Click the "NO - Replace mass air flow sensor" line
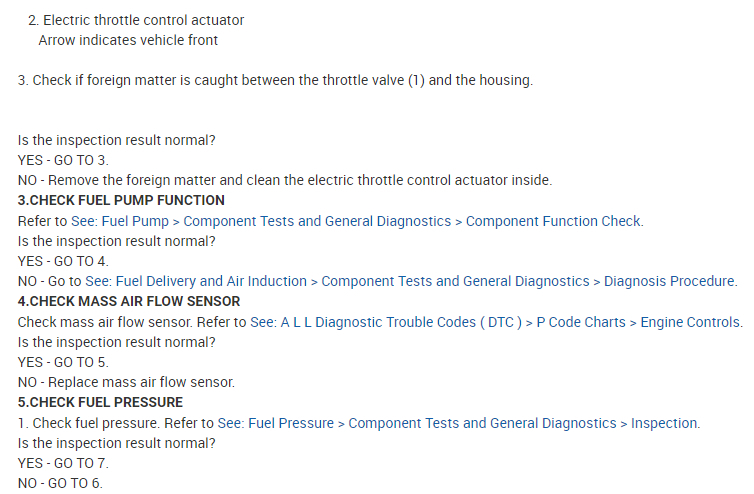 [126, 382]
